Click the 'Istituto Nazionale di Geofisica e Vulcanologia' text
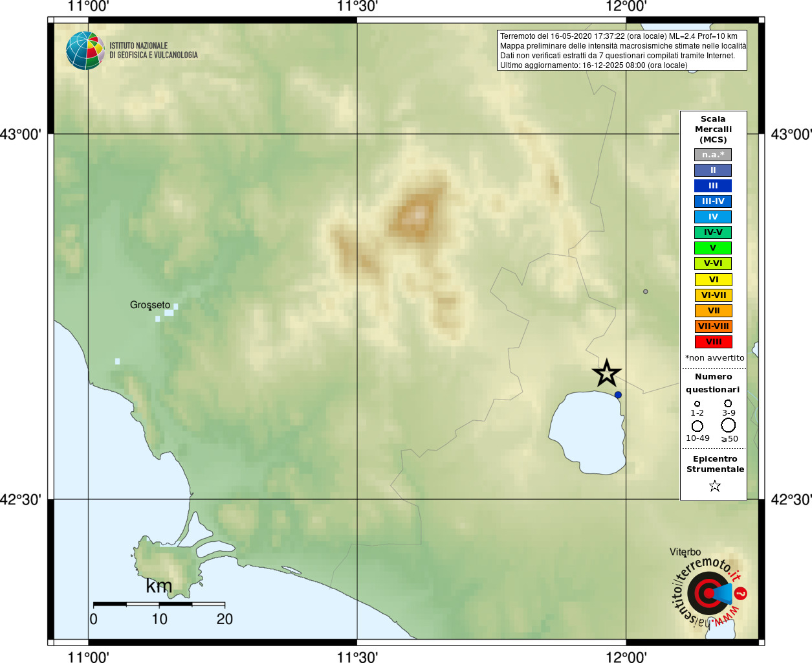This screenshot has height=663, width=812. click(x=153, y=51)
